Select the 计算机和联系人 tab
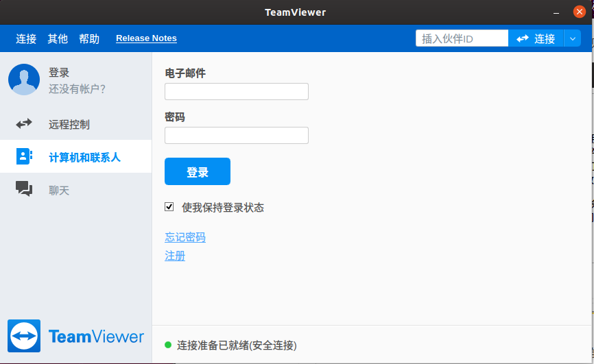Screen dimensions: 594x364 click(x=75, y=156)
